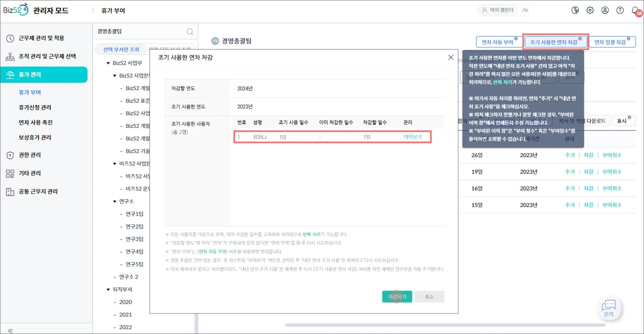Select 연구5팀 in department tree
Viewport: 644px width, 334px height.
point(135,265)
